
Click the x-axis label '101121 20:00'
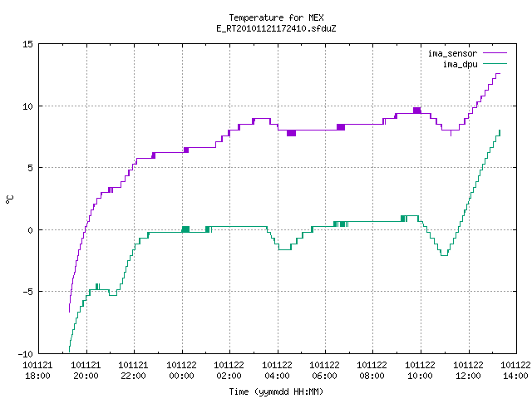86,371
